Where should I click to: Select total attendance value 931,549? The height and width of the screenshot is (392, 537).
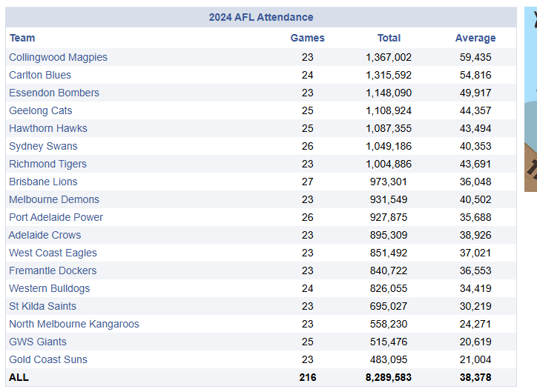click(x=389, y=199)
